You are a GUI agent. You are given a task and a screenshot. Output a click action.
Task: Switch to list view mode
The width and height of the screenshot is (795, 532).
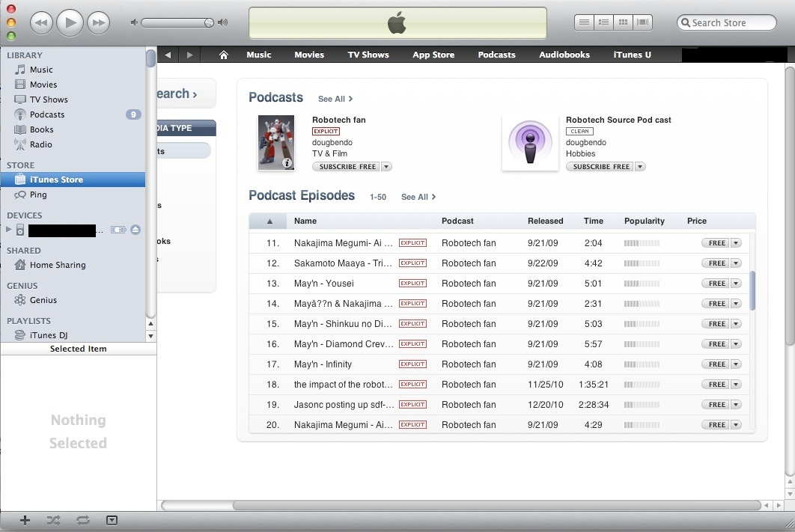click(584, 22)
